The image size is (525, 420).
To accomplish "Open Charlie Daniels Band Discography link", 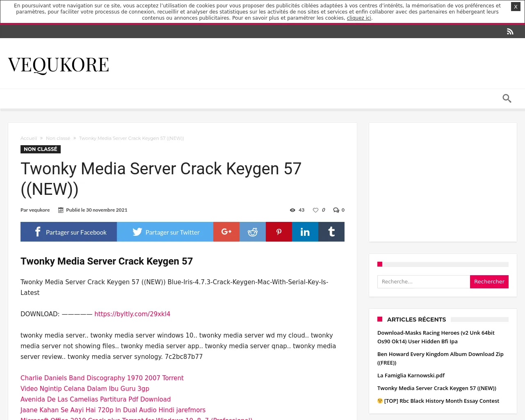I will [x=102, y=378].
